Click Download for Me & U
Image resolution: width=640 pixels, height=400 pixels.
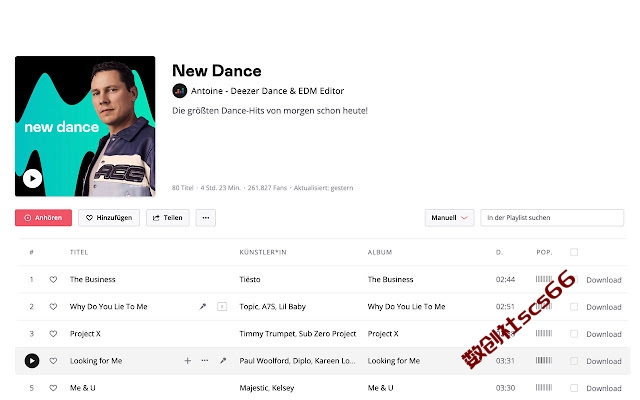[x=604, y=388]
